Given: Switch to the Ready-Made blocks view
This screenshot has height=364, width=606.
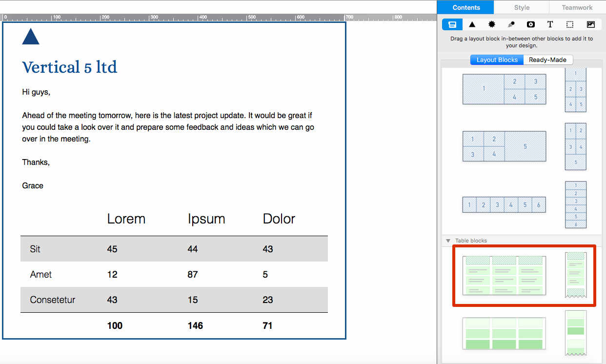Looking at the screenshot, I should pyautogui.click(x=548, y=60).
